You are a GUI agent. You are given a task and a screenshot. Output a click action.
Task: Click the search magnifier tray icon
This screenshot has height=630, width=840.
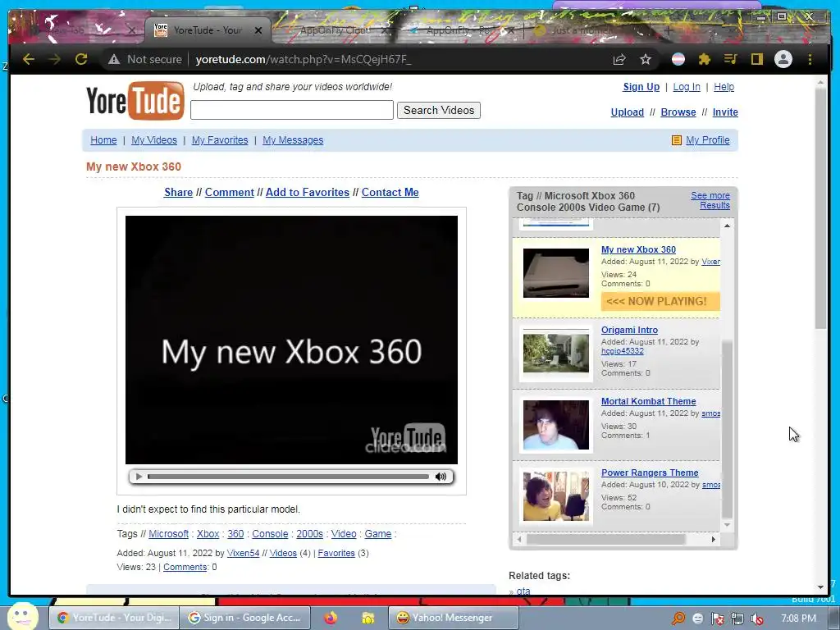click(678, 619)
